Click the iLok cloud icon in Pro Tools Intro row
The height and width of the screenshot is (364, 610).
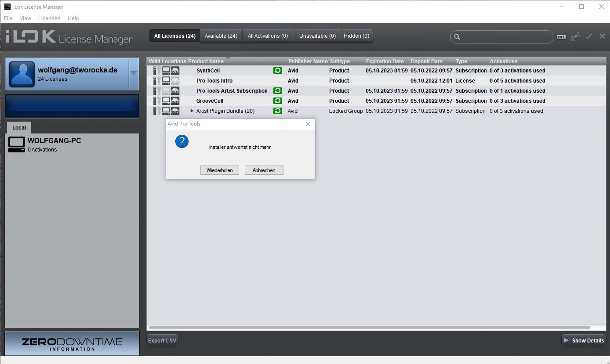point(175,80)
